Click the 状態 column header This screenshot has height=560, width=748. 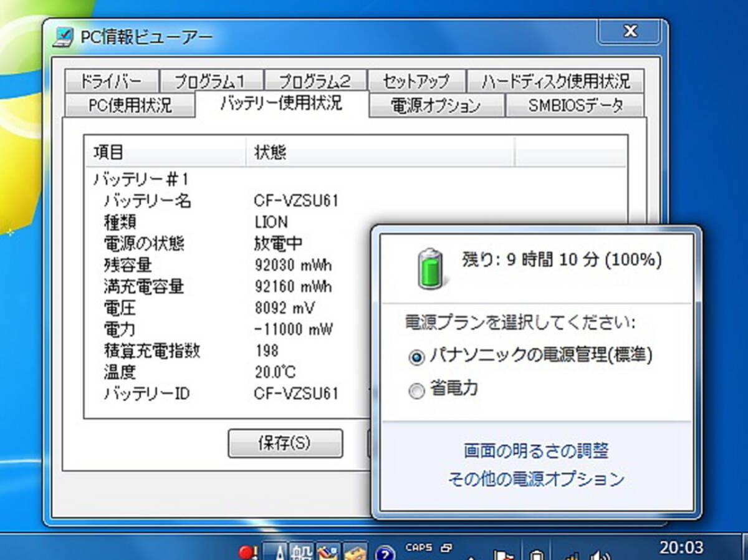380,152
